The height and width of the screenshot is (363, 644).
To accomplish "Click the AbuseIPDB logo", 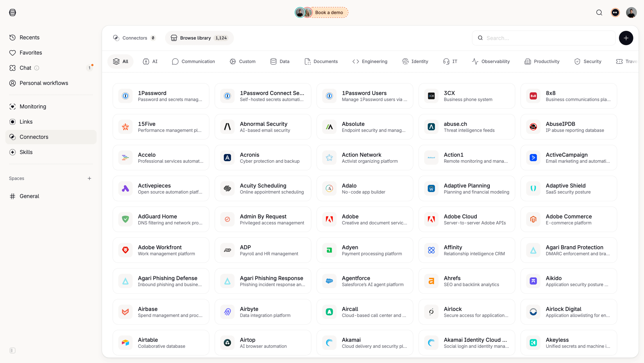I will tap(533, 127).
